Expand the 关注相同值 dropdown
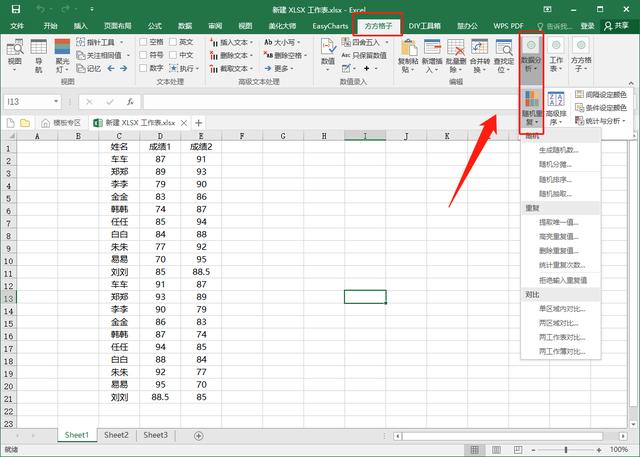The image size is (640, 457). (x=128, y=55)
